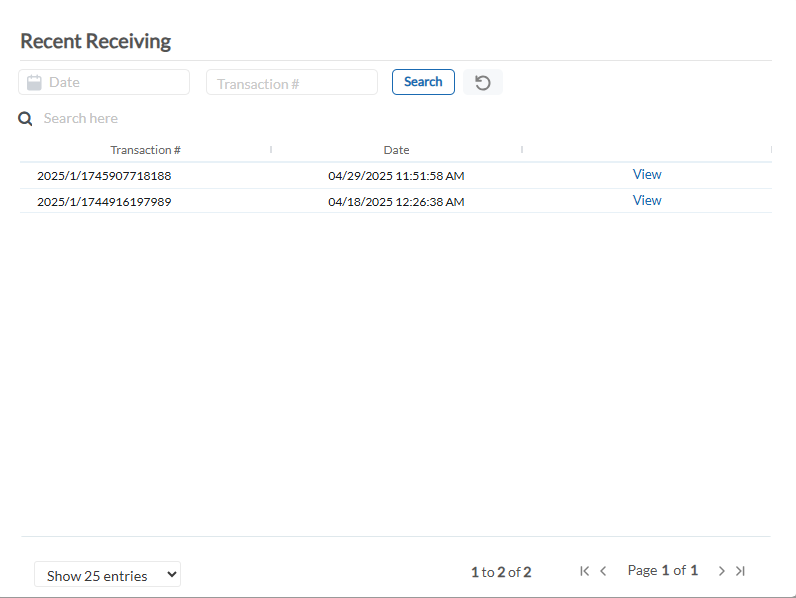This screenshot has height=598, width=796.
Task: Sort by Date column header
Action: [x=396, y=150]
